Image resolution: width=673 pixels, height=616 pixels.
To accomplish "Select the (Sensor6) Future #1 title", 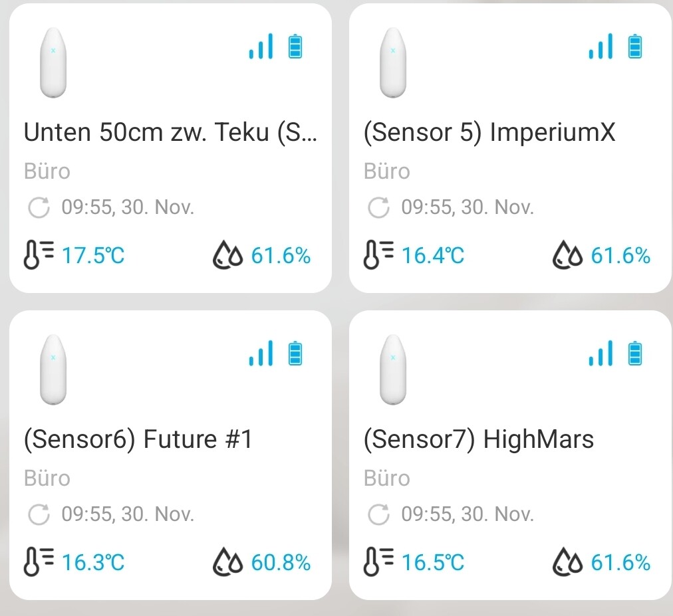I will (138, 439).
